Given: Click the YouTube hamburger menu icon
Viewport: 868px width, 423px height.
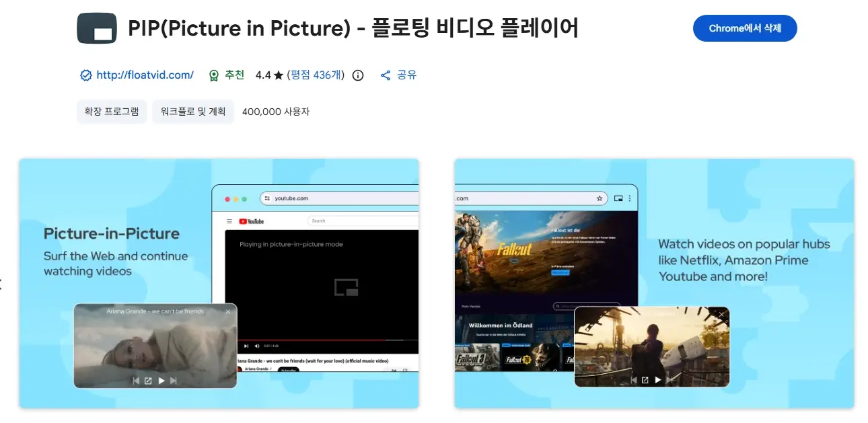Looking at the screenshot, I should tap(229, 221).
